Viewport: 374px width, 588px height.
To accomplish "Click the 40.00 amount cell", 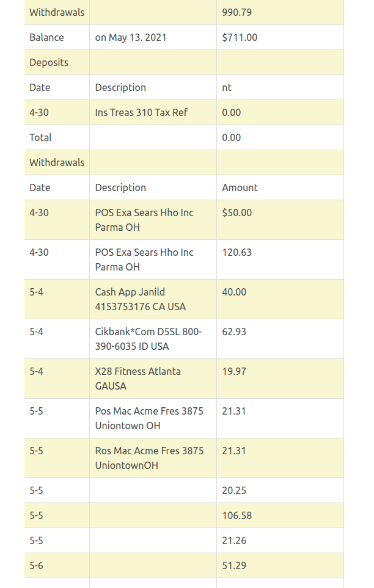I will click(x=234, y=292).
